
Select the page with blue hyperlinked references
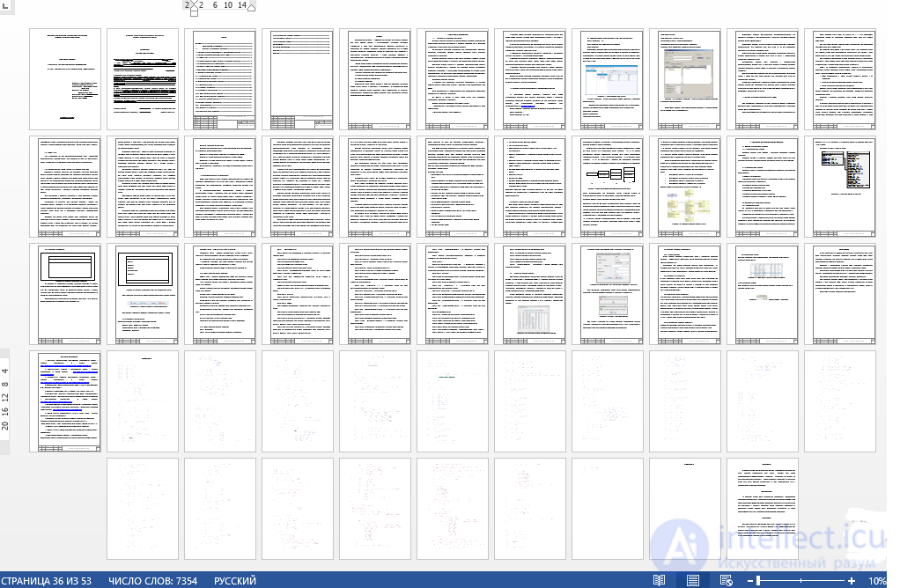tap(65, 401)
